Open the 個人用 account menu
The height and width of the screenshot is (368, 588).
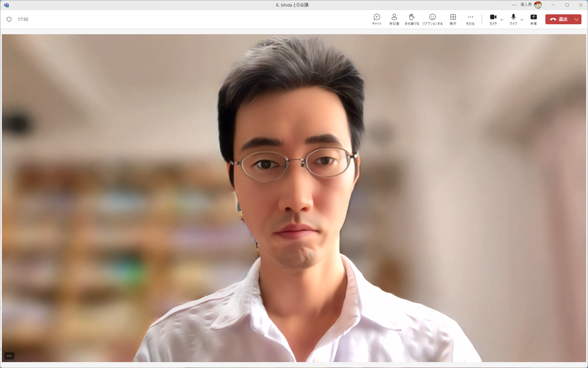point(526,5)
